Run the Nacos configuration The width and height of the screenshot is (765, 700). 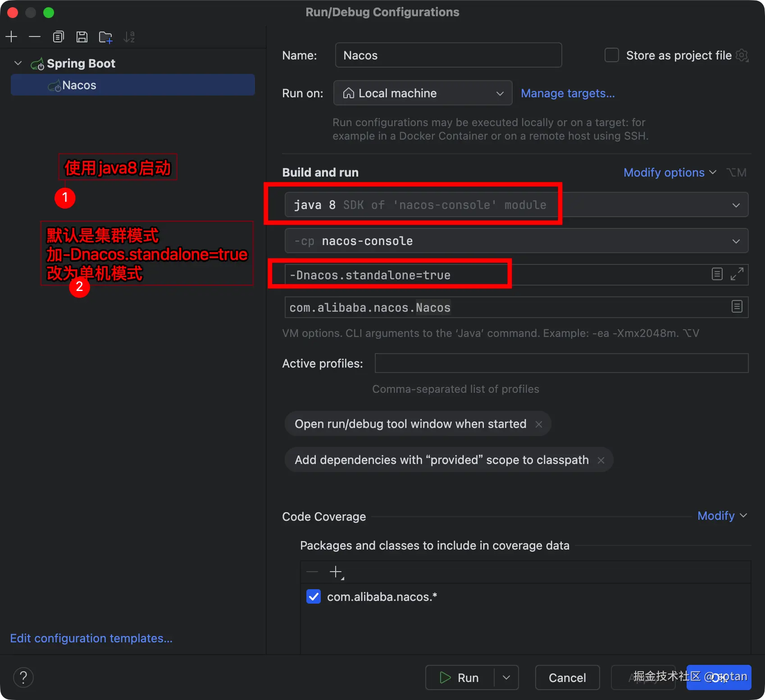coord(460,677)
